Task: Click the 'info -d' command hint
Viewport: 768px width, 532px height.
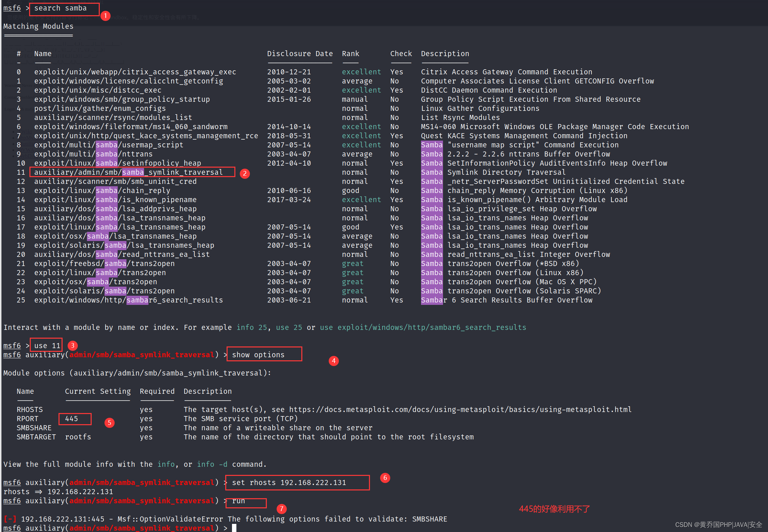Action: point(212,464)
